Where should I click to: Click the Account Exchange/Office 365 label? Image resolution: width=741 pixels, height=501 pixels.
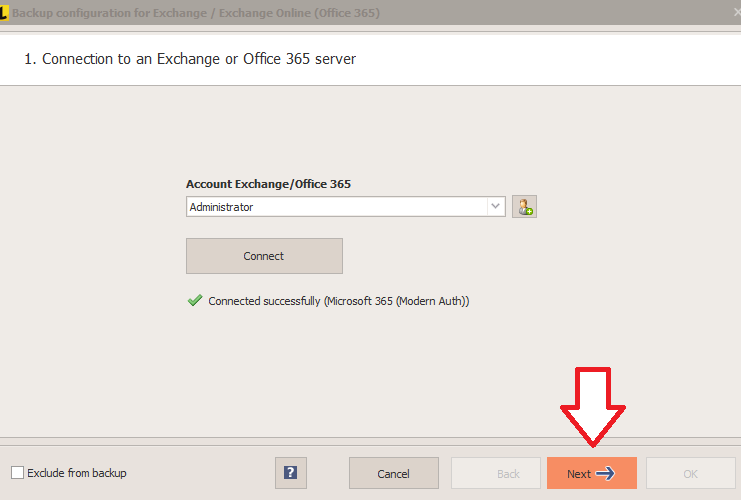268,184
